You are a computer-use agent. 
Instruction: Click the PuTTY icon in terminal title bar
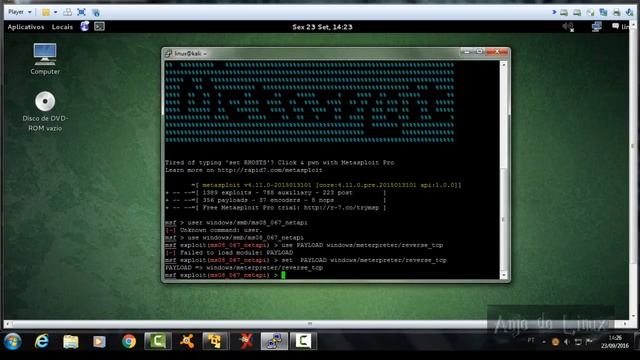[x=169, y=53]
